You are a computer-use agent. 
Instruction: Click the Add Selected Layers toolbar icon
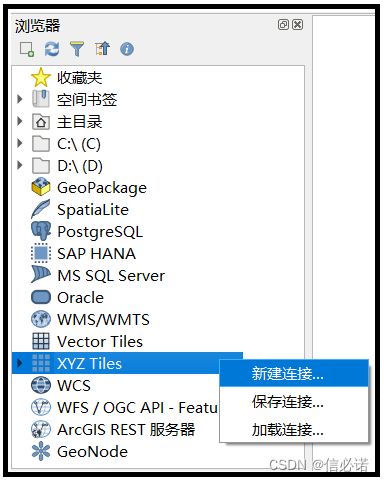pos(27,49)
